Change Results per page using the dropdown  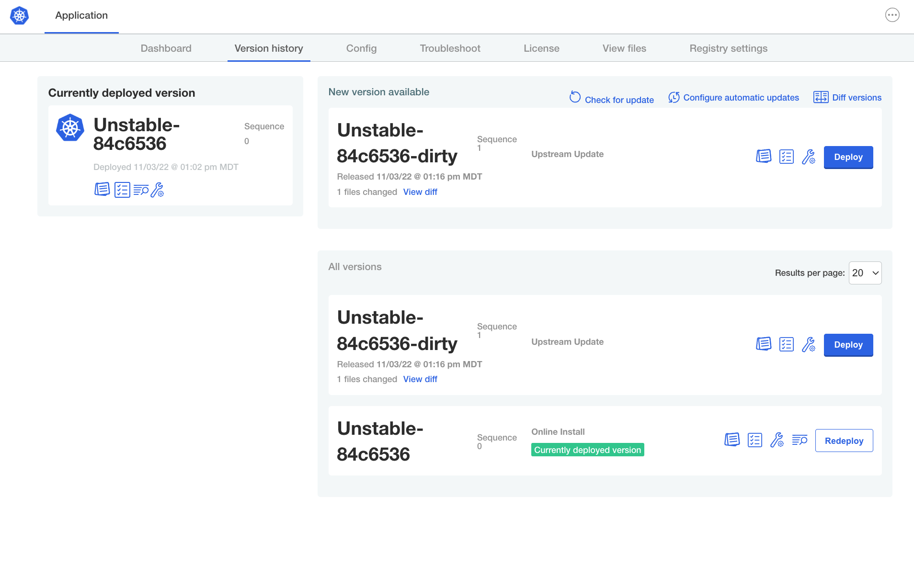(x=865, y=273)
